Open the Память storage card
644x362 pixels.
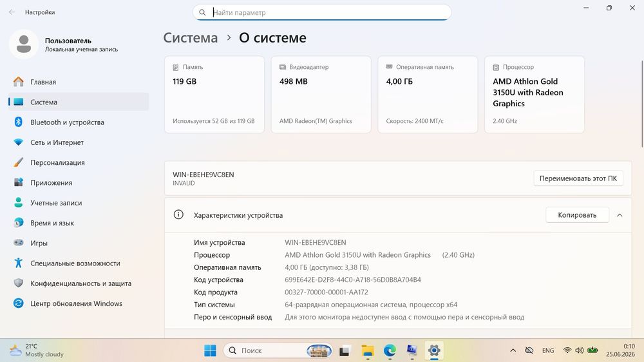pos(214,95)
